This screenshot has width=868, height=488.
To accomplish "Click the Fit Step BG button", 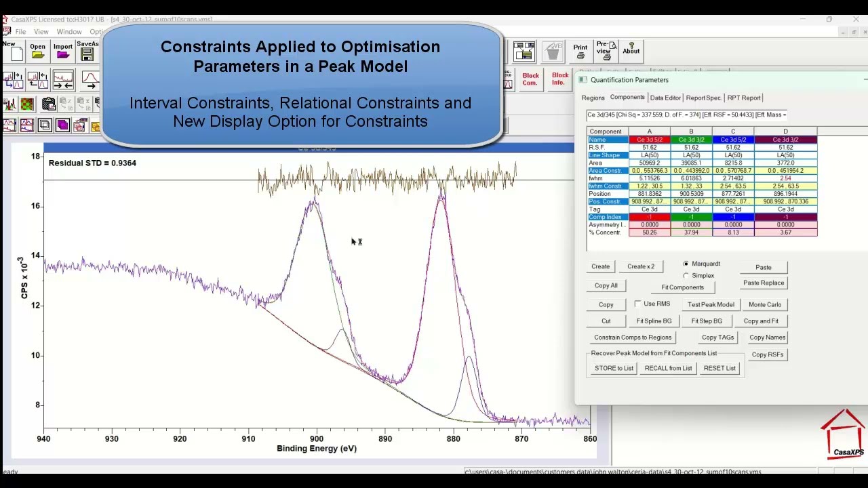I will pos(707,321).
